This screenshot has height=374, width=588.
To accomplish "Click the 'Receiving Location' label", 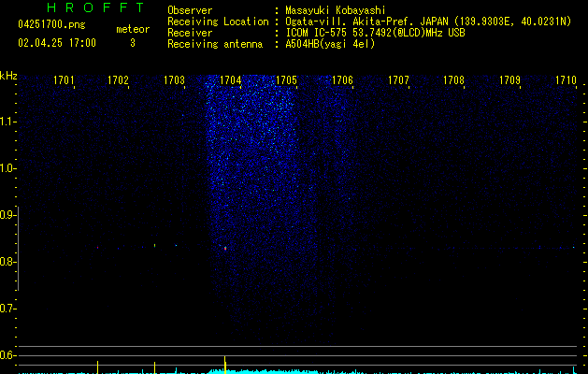I will click(218, 22).
